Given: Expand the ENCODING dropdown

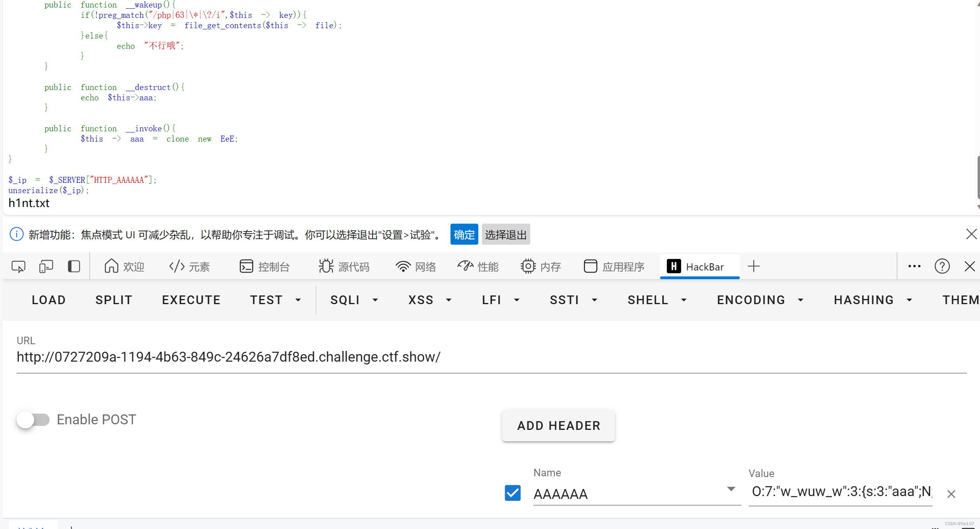Looking at the screenshot, I should 800,300.
